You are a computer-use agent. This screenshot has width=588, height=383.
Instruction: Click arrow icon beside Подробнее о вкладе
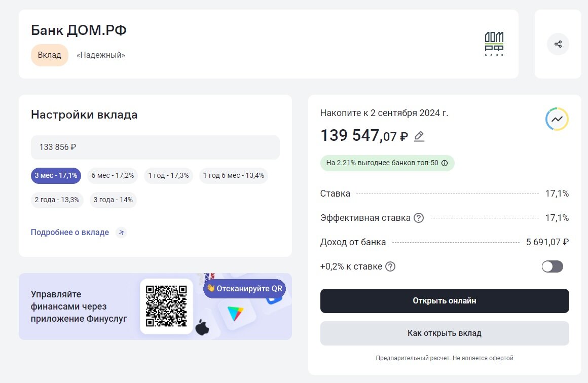(121, 233)
